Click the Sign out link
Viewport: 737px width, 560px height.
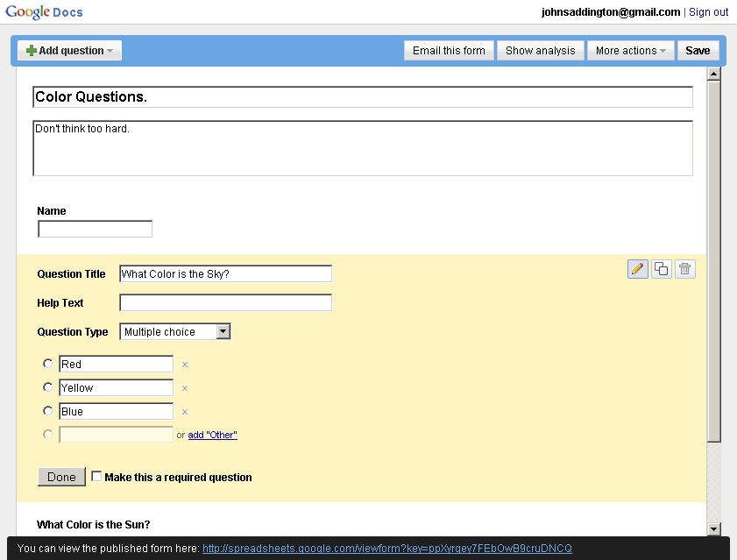click(x=709, y=12)
